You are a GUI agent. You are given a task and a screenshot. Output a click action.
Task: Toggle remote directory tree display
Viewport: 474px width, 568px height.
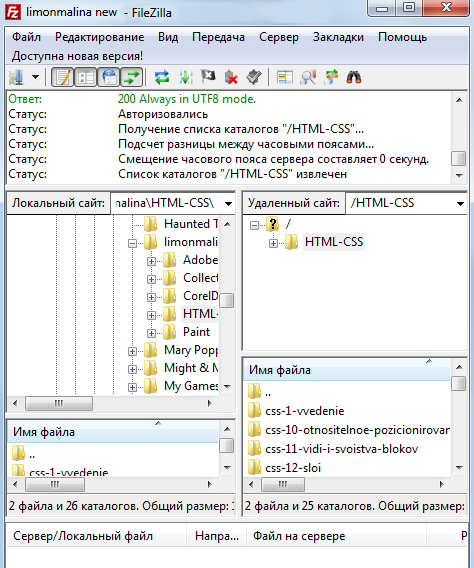tap(109, 77)
